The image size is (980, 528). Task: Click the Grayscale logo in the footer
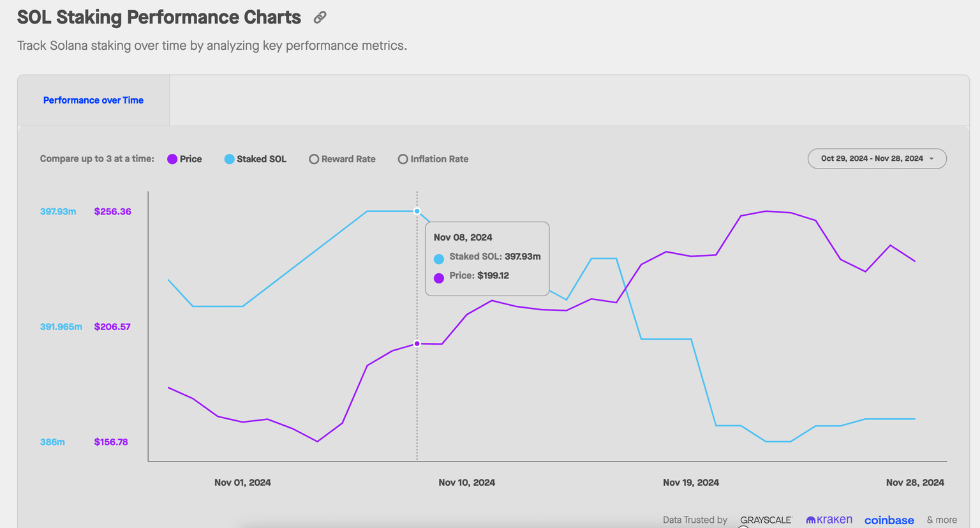pos(766,520)
